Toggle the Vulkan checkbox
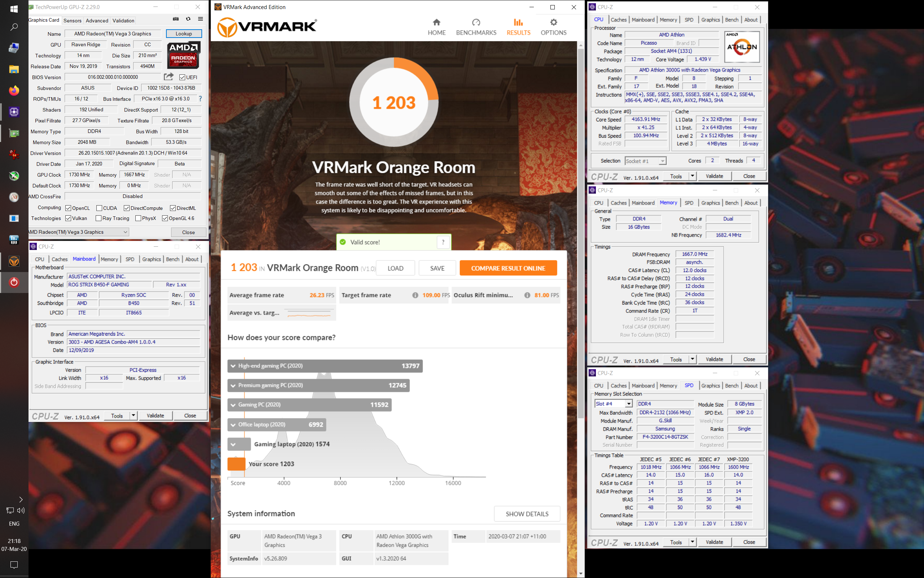924x578 pixels. pos(68,218)
